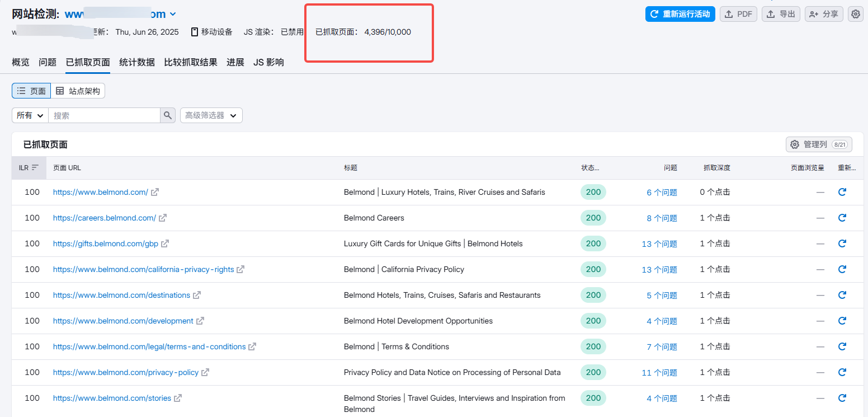Expand the 所有 filter dropdown
The image size is (868, 417).
coord(30,115)
